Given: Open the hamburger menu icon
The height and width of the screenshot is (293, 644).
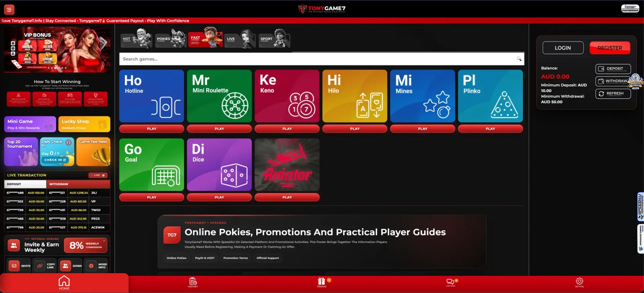Looking at the screenshot, I should click(9, 10).
